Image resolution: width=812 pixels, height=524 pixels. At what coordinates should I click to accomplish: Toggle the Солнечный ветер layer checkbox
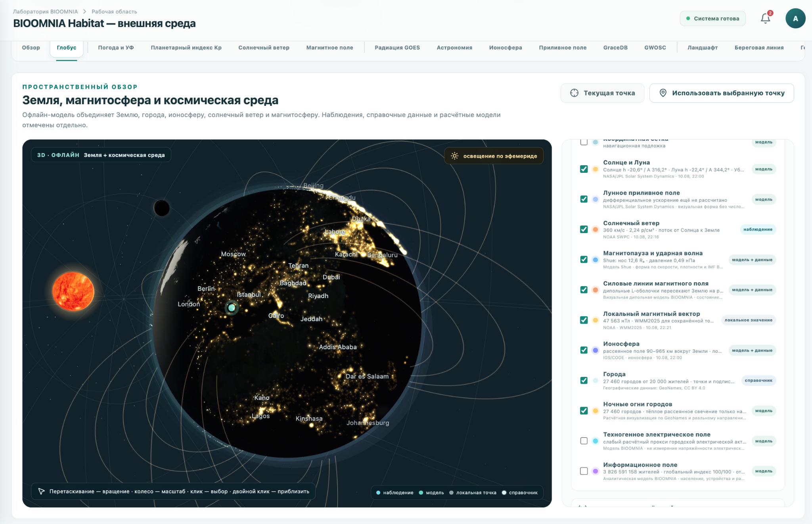click(x=584, y=229)
